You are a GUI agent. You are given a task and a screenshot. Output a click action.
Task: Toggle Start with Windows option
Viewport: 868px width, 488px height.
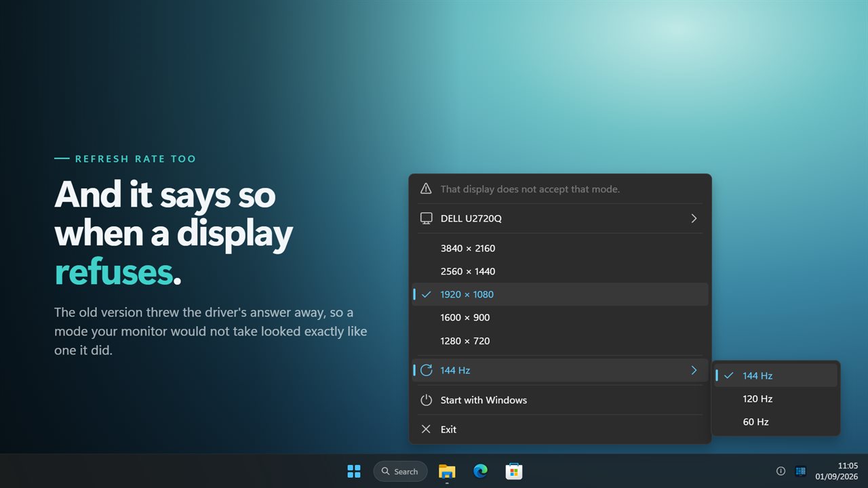pos(560,400)
